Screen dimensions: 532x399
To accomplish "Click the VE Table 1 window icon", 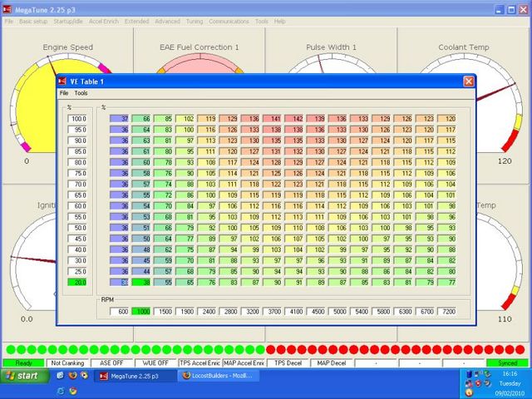I will (x=64, y=81).
